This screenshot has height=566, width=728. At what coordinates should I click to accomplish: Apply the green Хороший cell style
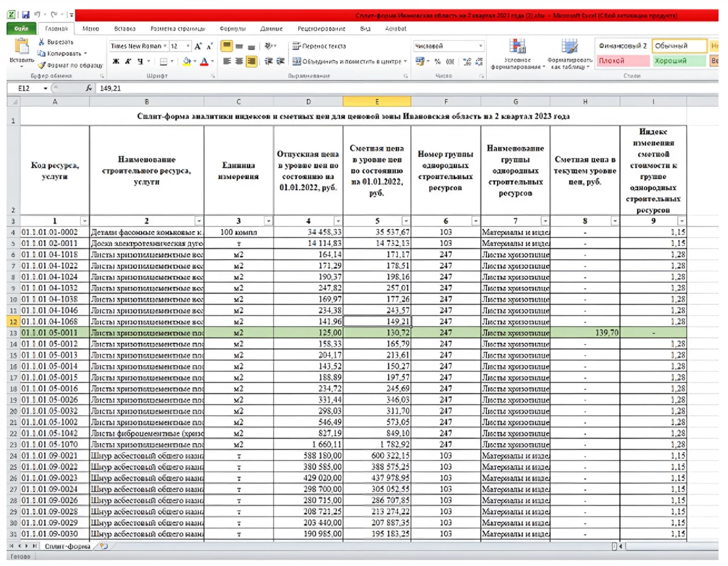pyautogui.click(x=679, y=60)
